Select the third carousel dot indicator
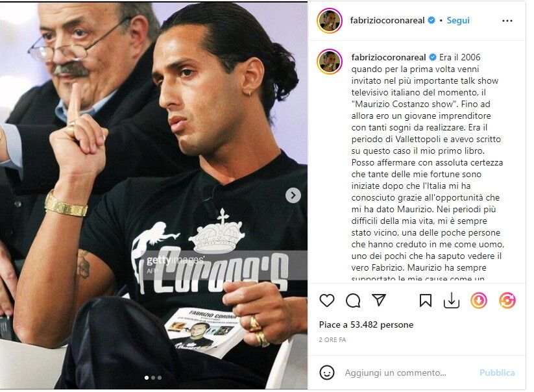 pyautogui.click(x=160, y=377)
